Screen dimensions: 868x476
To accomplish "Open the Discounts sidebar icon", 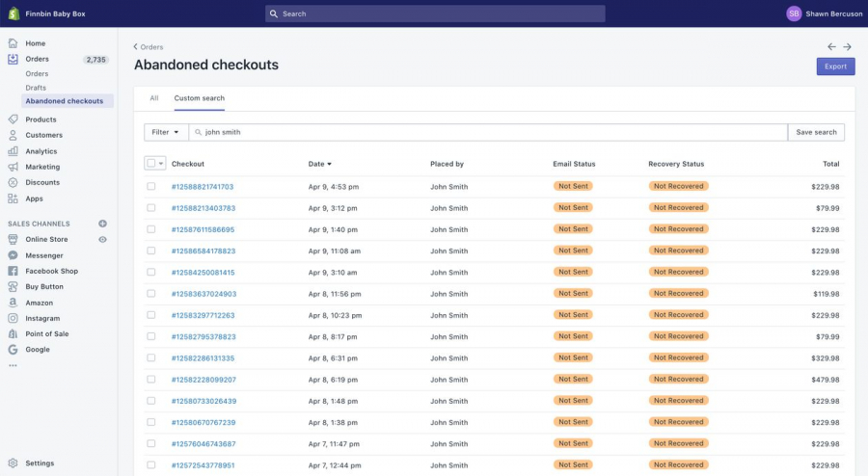I will point(13,182).
